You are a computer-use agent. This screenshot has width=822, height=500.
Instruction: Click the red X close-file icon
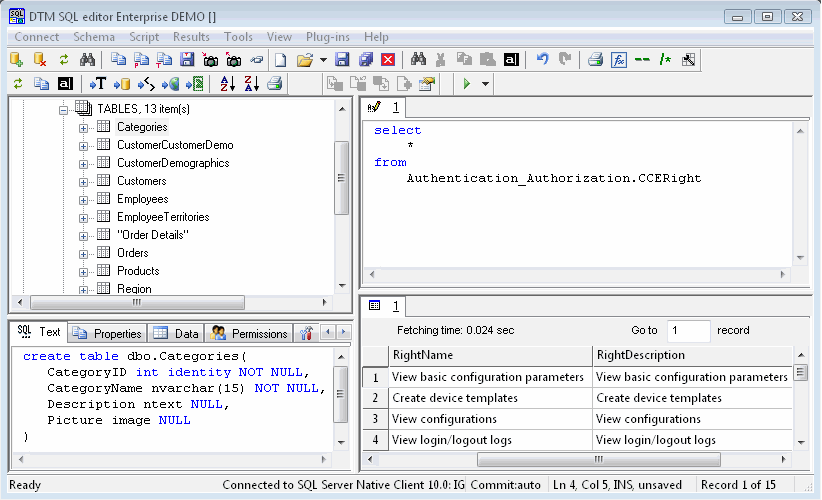coord(388,60)
